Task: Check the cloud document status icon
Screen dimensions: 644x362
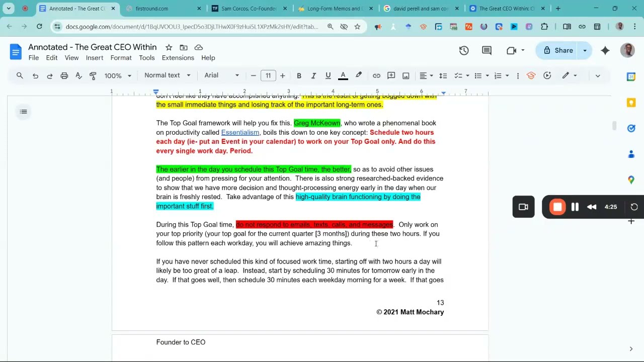Action: [x=199, y=47]
